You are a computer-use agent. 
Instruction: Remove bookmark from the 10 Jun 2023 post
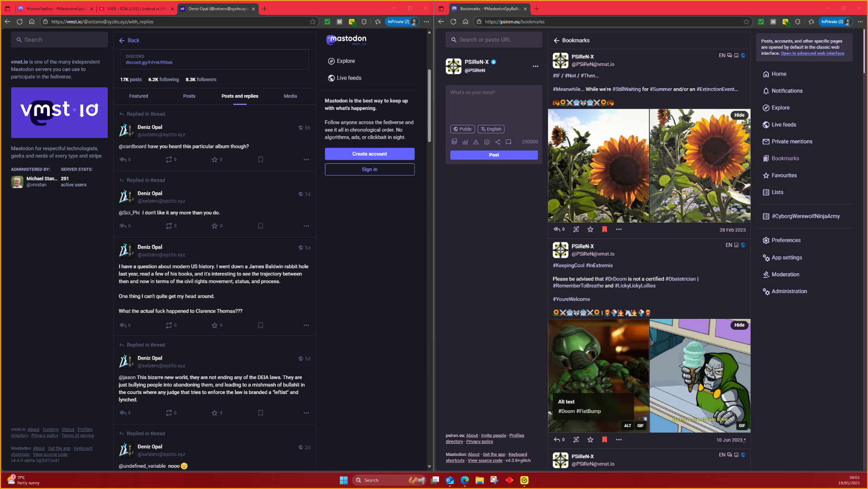pos(605,440)
